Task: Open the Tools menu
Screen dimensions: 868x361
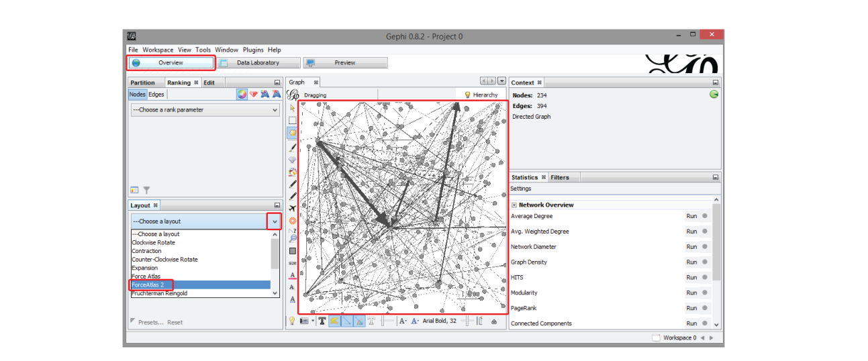Action: pyautogui.click(x=203, y=50)
